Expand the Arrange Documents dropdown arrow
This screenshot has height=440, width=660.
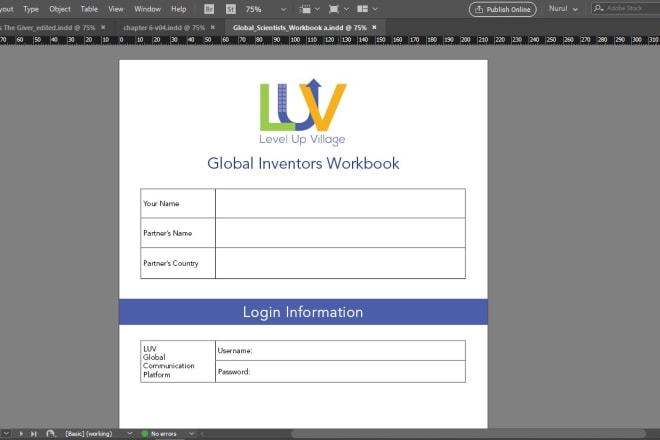[375, 9]
